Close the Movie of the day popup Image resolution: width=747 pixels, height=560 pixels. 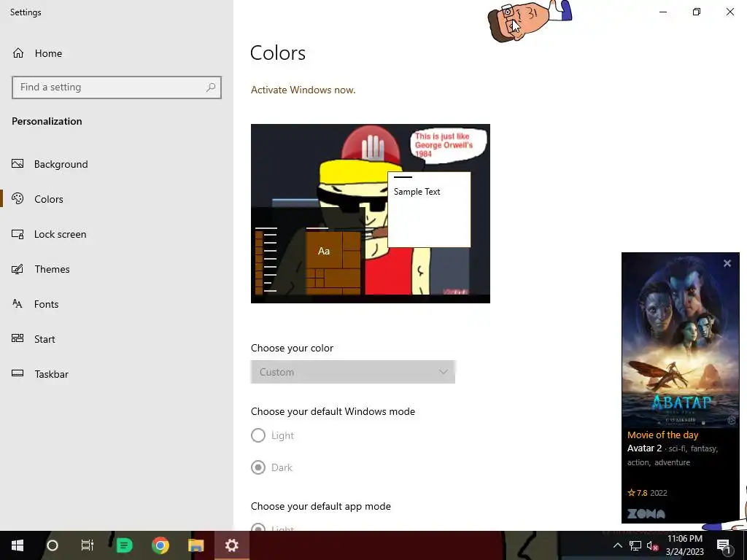(727, 263)
